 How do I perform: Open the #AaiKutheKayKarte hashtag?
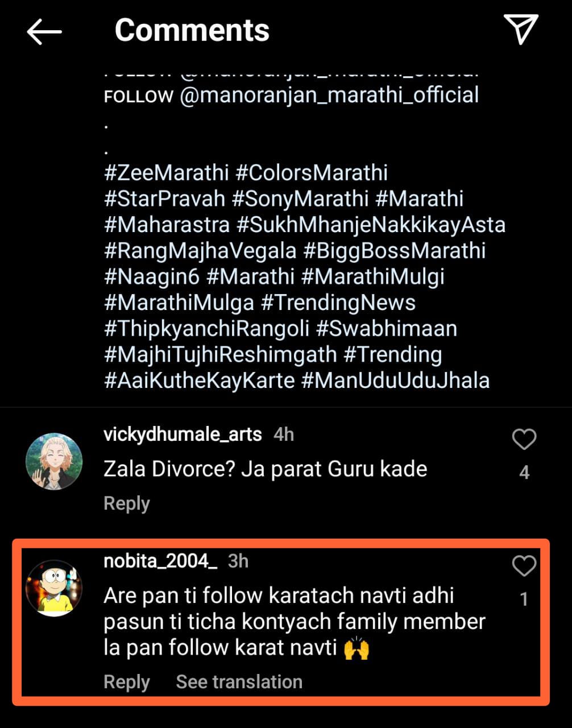[199, 380]
